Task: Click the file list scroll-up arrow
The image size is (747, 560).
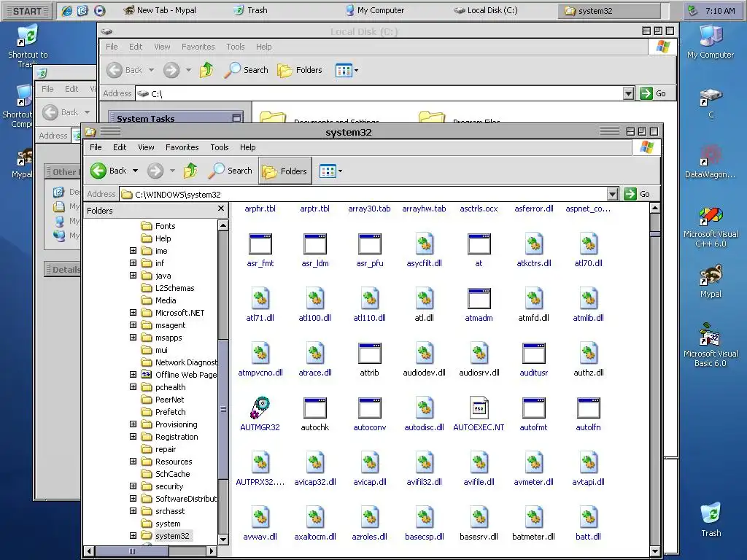Action: point(655,208)
